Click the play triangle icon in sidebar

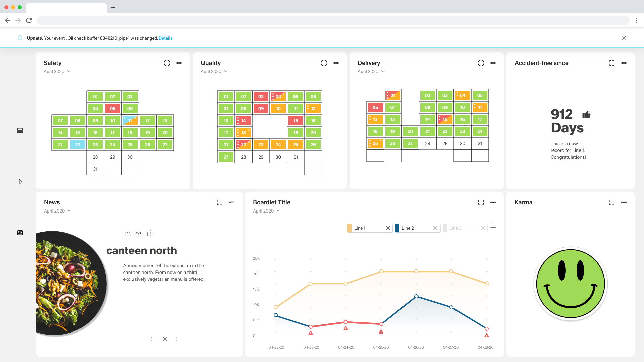(x=20, y=182)
